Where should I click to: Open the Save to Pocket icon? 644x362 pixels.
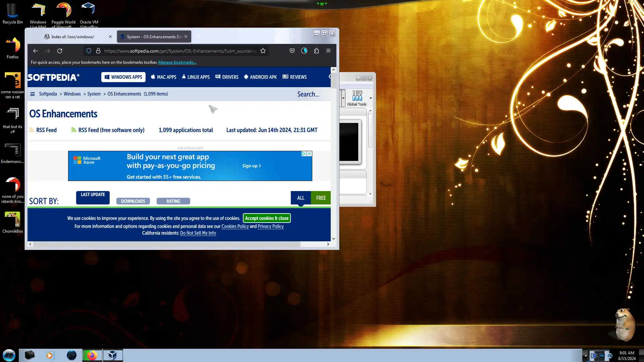292,51
